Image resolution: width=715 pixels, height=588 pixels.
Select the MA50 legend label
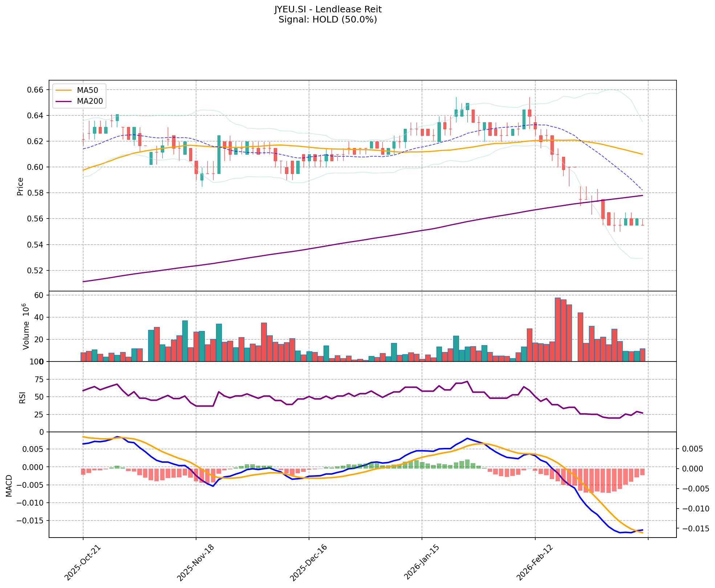[x=87, y=90]
